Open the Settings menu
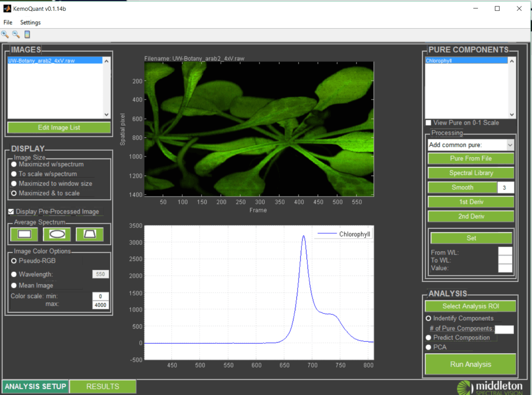Image resolution: width=532 pixels, height=395 pixels. pyautogui.click(x=30, y=22)
